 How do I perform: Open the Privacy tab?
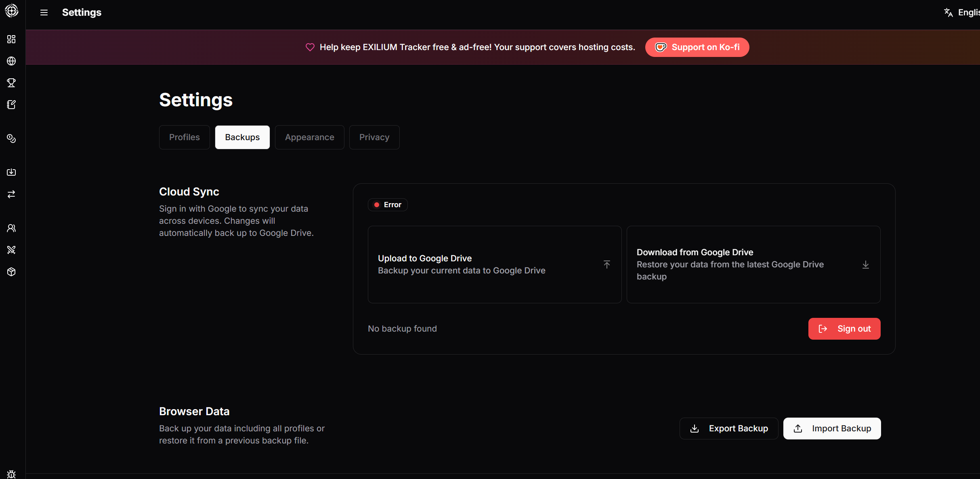pos(374,137)
